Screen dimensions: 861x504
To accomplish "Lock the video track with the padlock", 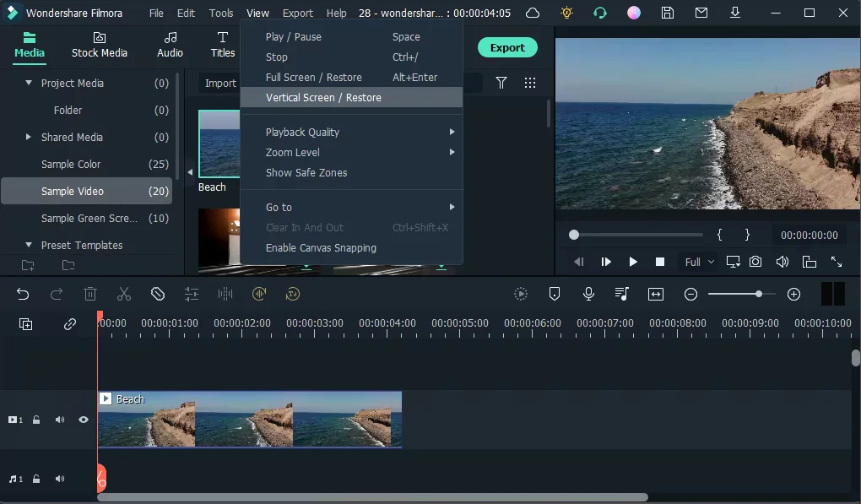I will (36, 420).
